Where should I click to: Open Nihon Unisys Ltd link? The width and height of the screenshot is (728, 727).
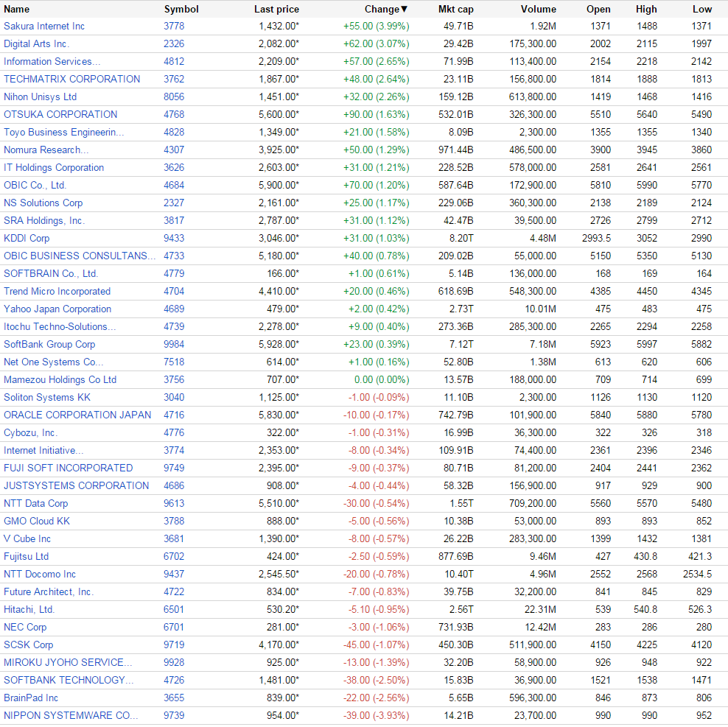40,97
